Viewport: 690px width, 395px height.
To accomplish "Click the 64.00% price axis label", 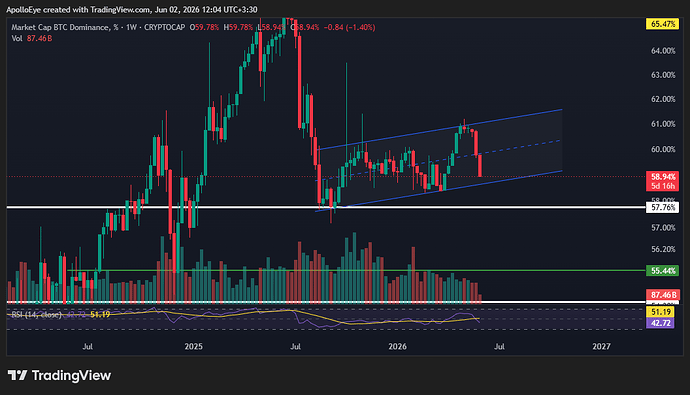I will tap(663, 51).
